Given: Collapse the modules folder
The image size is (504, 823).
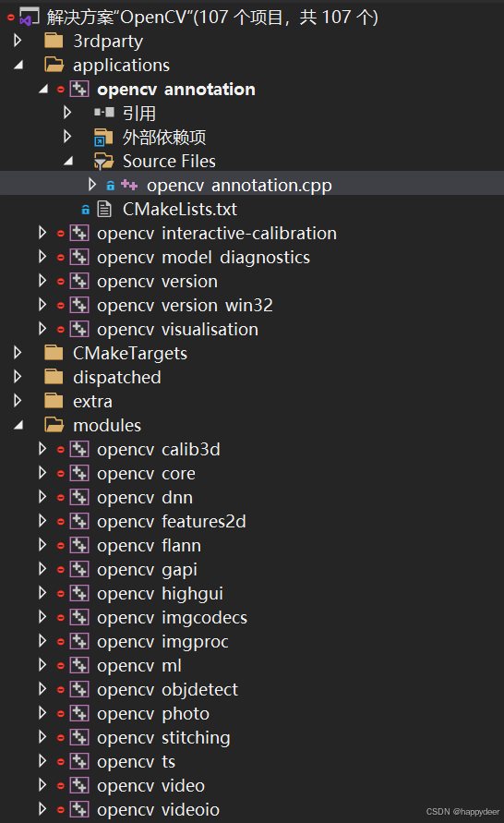Looking at the screenshot, I should tap(18, 425).
